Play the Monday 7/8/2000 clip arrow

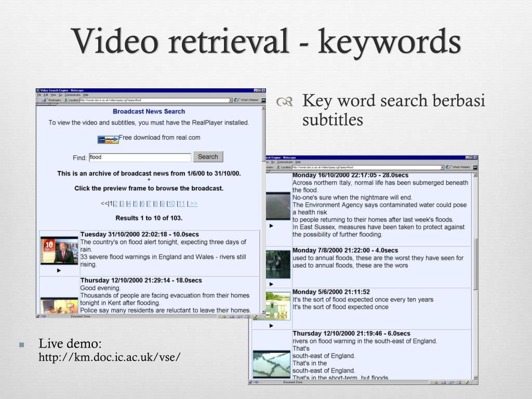point(271,284)
